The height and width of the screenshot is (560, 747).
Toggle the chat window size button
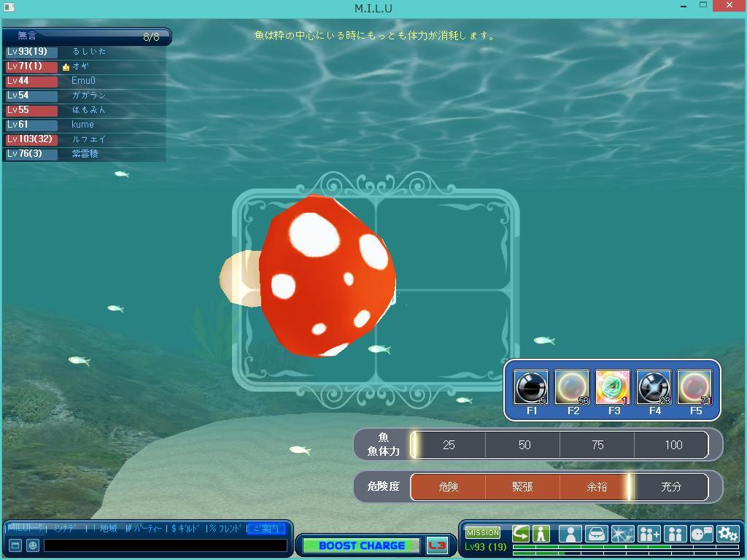click(15, 545)
